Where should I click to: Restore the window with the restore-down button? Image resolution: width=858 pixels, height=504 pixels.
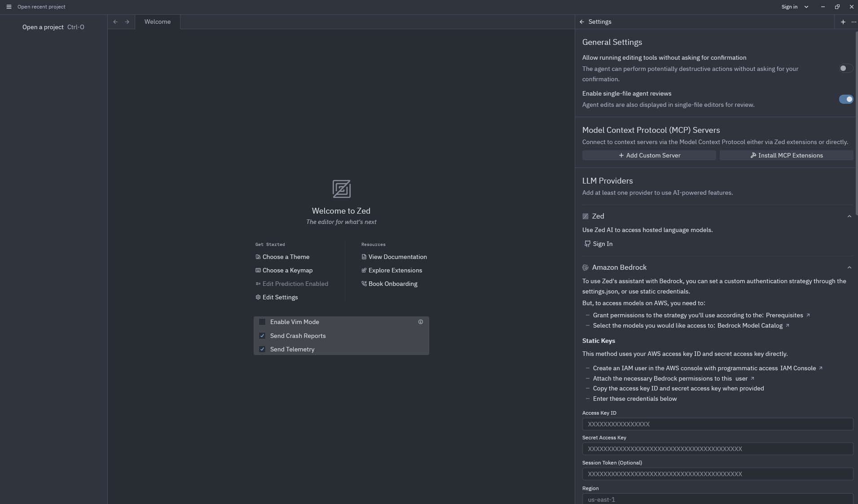(837, 7)
